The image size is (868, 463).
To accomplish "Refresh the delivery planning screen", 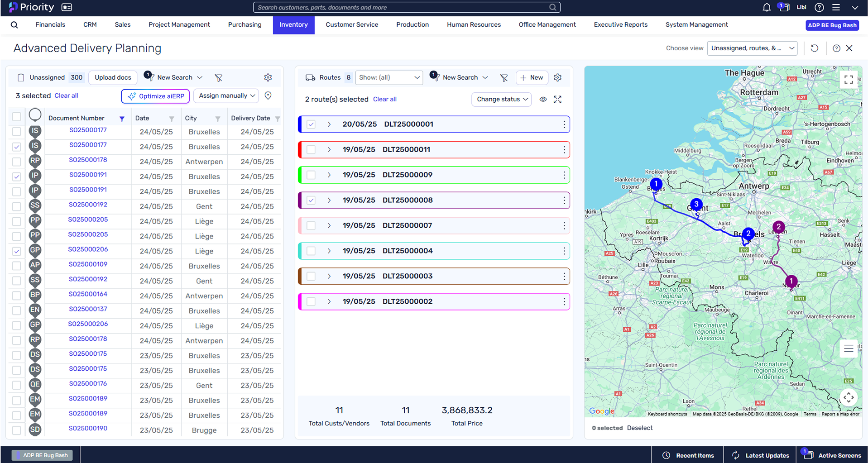I will (x=814, y=48).
